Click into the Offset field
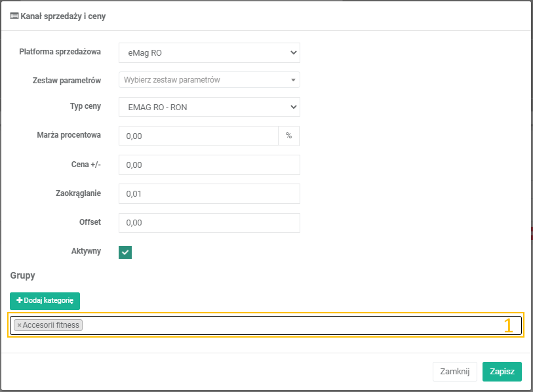 click(208, 223)
